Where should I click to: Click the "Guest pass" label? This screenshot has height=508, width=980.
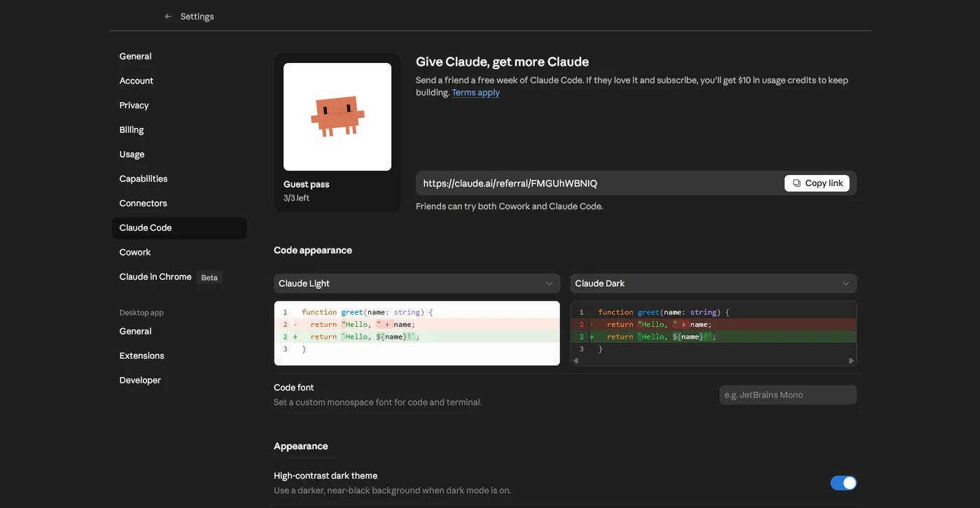tap(307, 184)
